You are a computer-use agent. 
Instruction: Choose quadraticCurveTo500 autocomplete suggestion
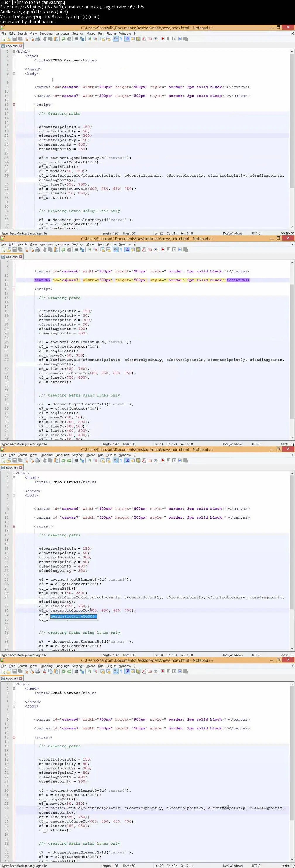point(73,616)
